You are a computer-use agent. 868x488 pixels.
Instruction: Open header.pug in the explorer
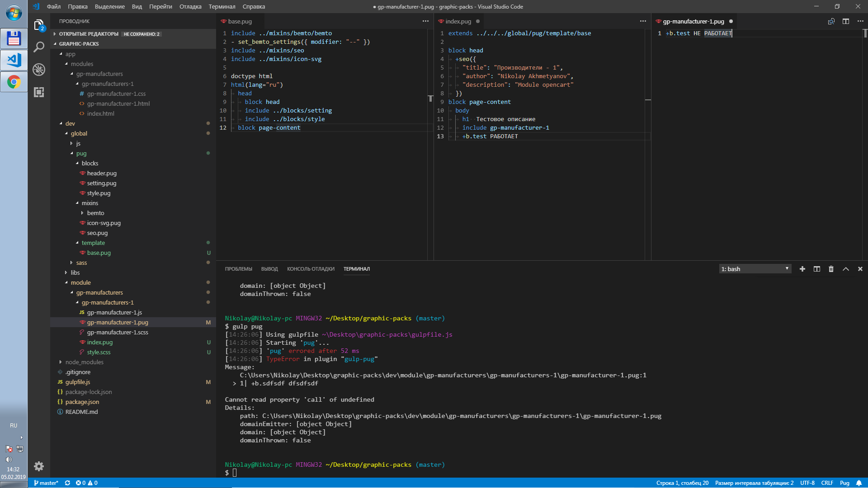[133, 173]
